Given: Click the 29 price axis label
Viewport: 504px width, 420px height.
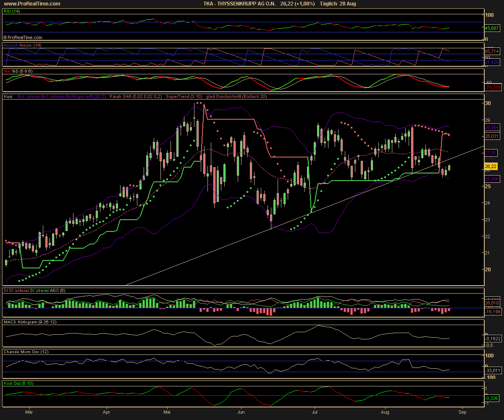Looking at the screenshot, I should pyautogui.click(x=488, y=120).
